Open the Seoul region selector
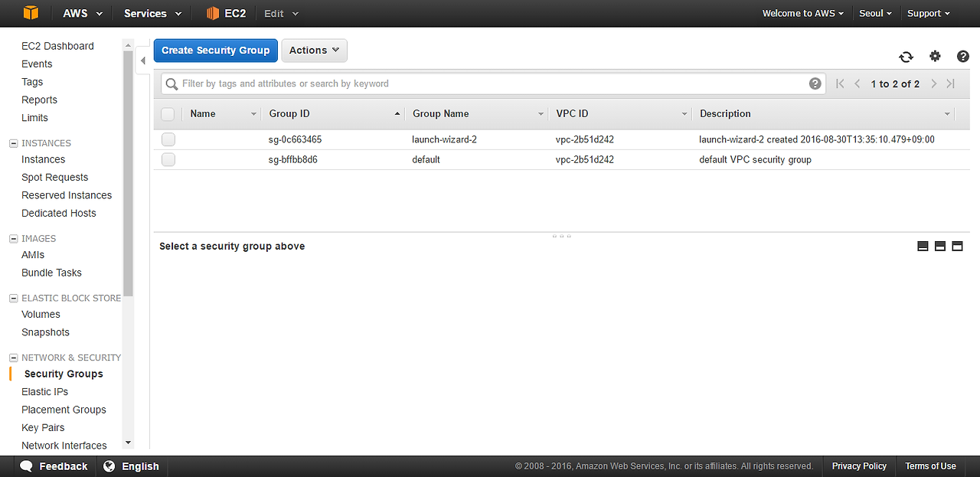Screen dimensions: 980x477 coord(875,13)
